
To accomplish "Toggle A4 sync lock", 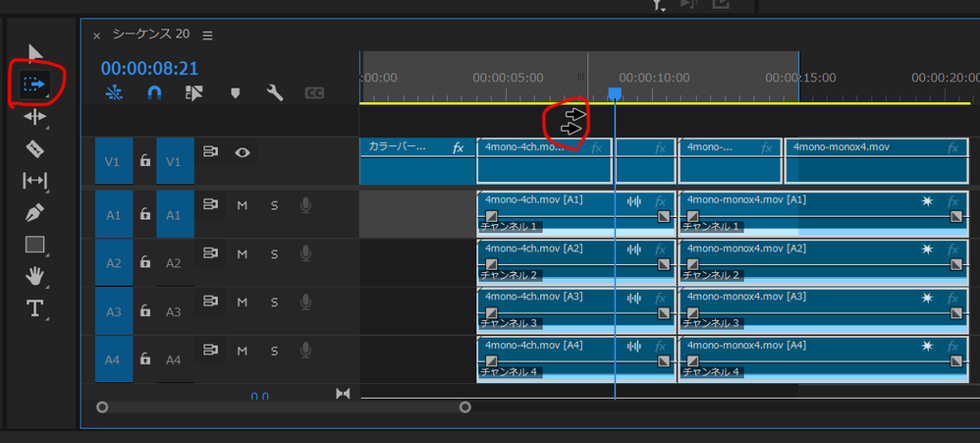I will [210, 350].
